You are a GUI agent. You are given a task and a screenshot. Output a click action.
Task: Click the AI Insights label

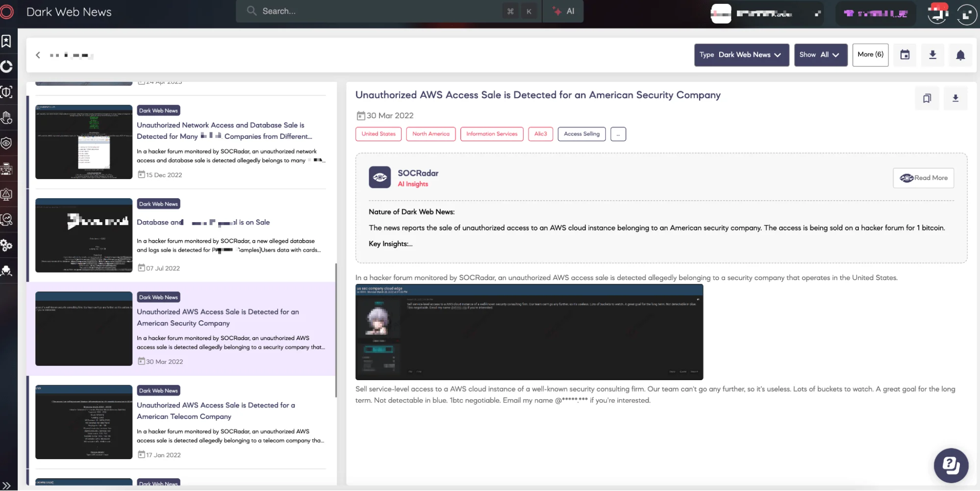click(413, 184)
